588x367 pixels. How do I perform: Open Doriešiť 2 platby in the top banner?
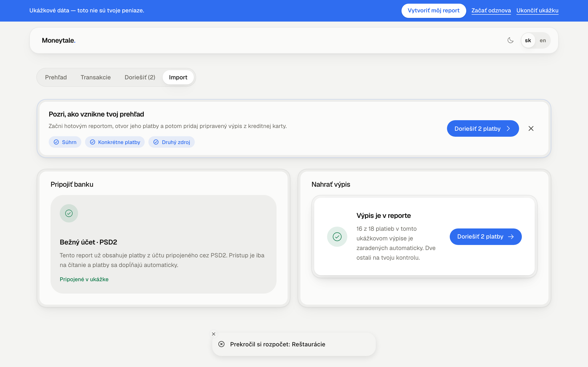(x=483, y=128)
